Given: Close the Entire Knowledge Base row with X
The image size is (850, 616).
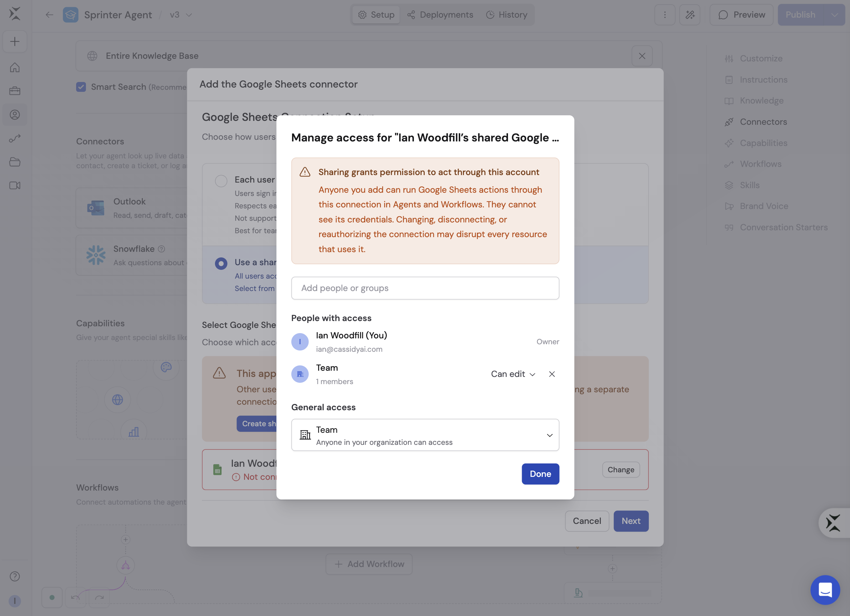Looking at the screenshot, I should coord(642,56).
